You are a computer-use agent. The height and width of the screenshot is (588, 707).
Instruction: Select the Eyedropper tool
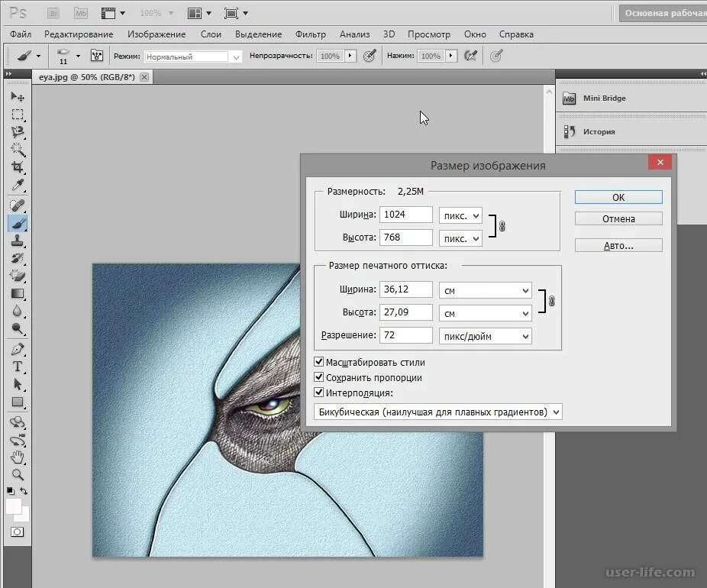click(18, 185)
